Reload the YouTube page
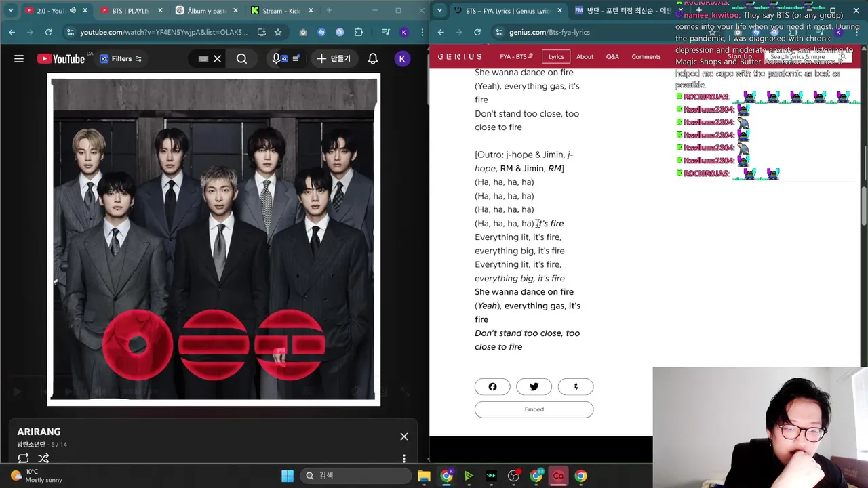Viewport: 868px width, 488px height. 48,32
